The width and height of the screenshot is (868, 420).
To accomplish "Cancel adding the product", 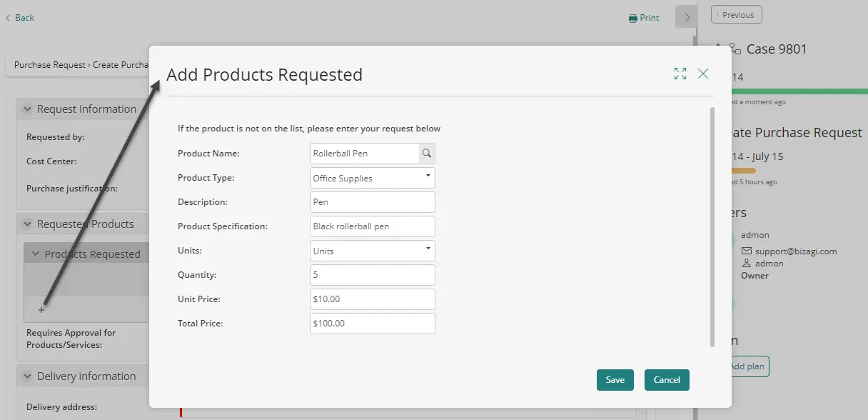I will 667,380.
